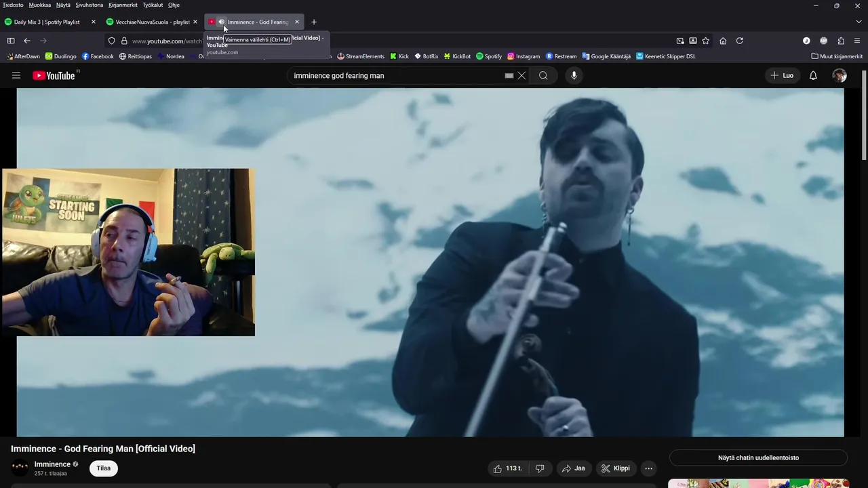
Task: Click the site security padlock icon
Action: click(124, 41)
